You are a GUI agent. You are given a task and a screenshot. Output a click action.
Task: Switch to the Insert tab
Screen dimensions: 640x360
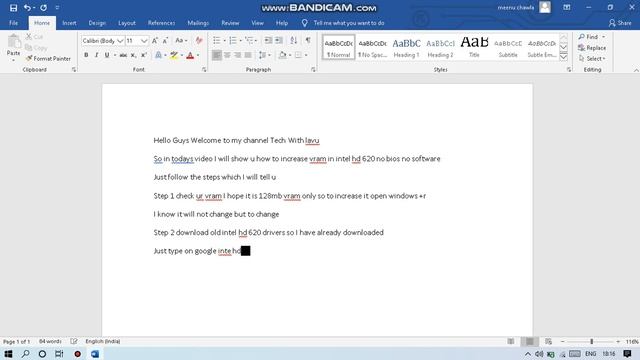click(69, 23)
